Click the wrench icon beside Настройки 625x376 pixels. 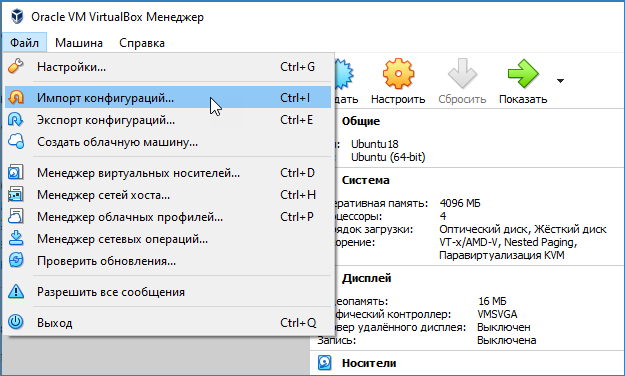click(16, 67)
